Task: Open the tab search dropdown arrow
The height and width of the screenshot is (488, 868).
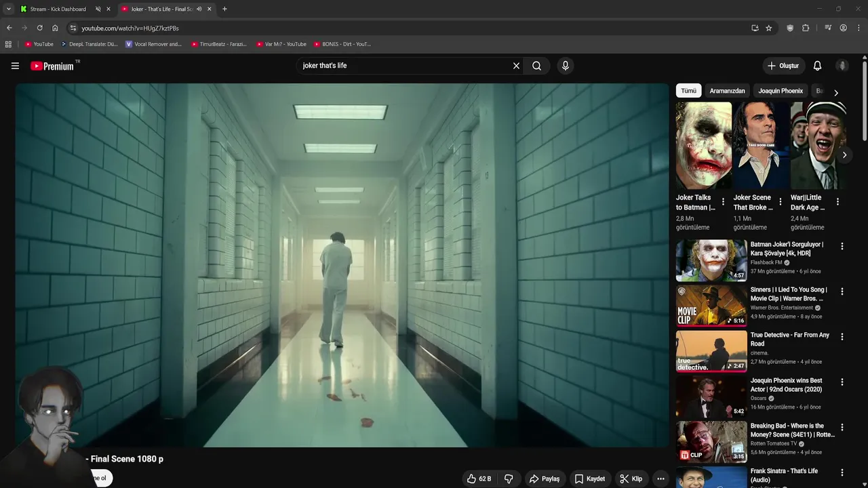Action: (8, 9)
